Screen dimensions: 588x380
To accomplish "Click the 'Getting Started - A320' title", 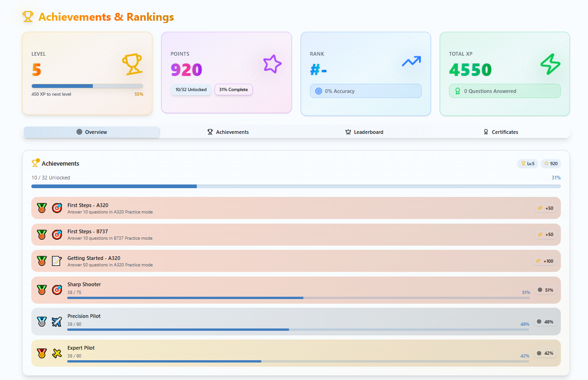I will pyautogui.click(x=94, y=258).
